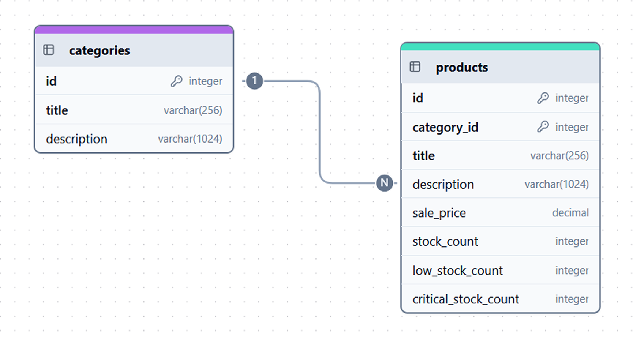Click the integer type of low_stock_count
The width and height of the screenshot is (644, 340).
tap(572, 271)
